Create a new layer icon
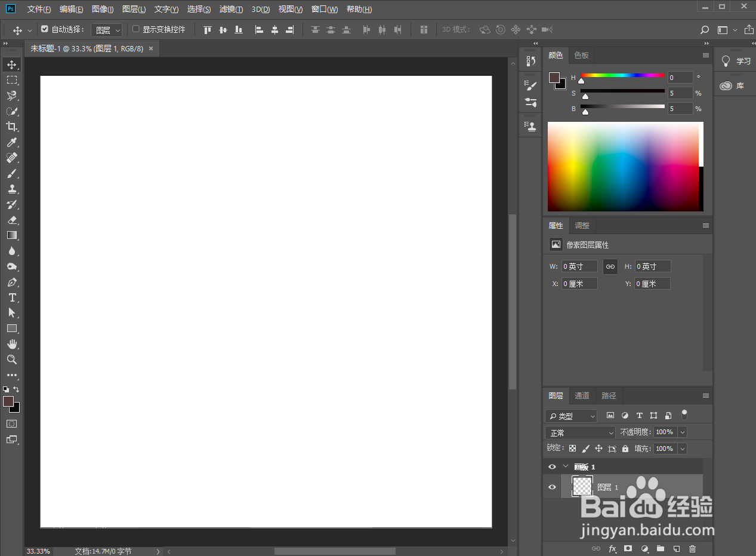 pyautogui.click(x=676, y=548)
